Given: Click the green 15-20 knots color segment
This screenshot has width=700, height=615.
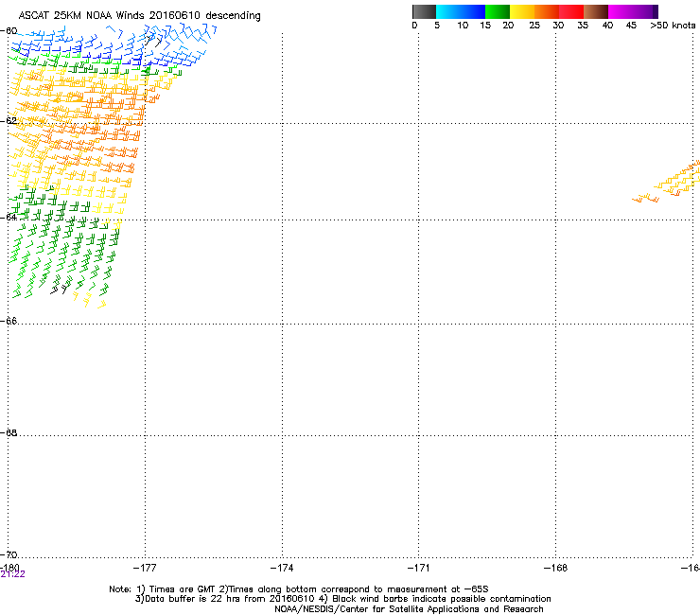Looking at the screenshot, I should pos(498,11).
